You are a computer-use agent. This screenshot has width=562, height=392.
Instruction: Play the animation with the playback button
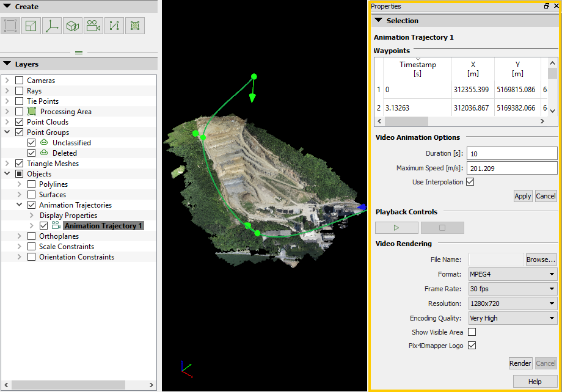coord(396,228)
